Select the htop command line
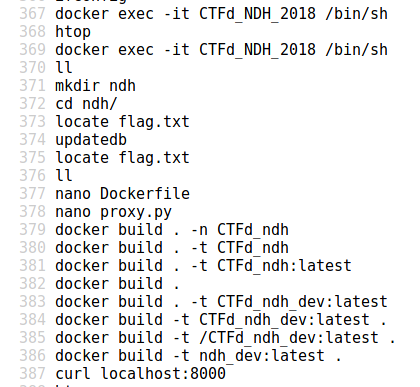The width and height of the screenshot is (420, 387). [x=73, y=32]
